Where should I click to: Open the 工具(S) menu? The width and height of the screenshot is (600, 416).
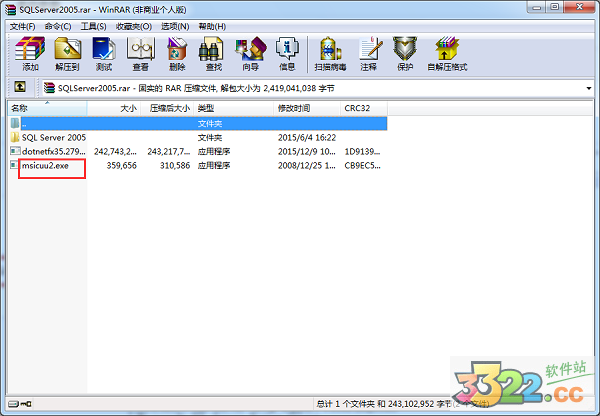coord(93,26)
